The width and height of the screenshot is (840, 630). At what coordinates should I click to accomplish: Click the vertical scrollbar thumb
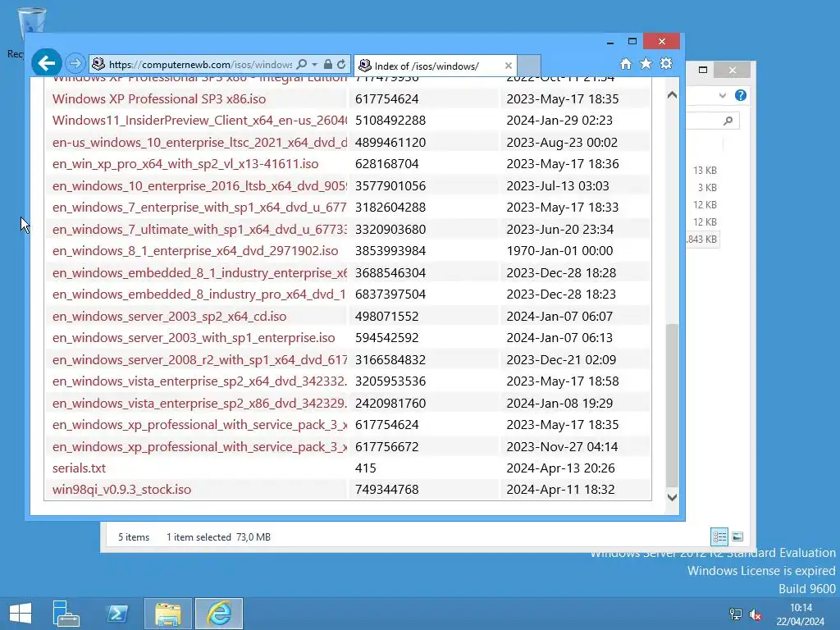[672, 405]
